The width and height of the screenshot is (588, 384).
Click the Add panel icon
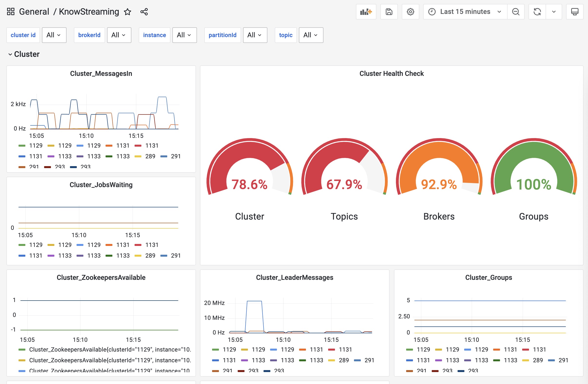366,12
